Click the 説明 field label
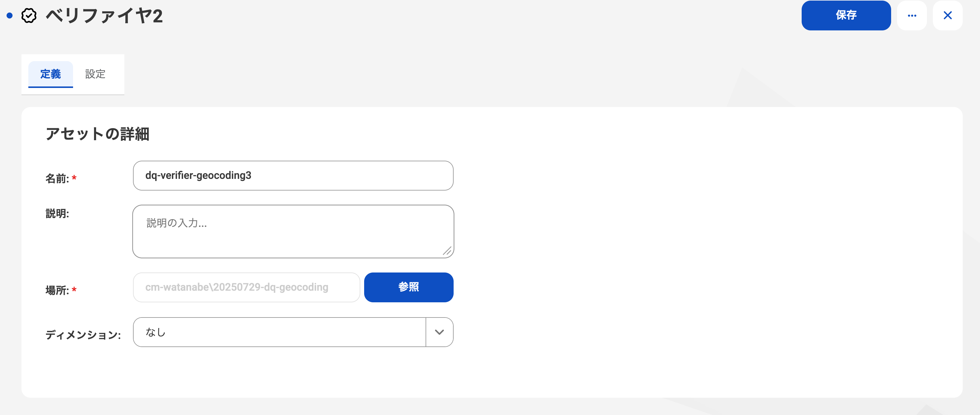The width and height of the screenshot is (980, 415). point(57,214)
